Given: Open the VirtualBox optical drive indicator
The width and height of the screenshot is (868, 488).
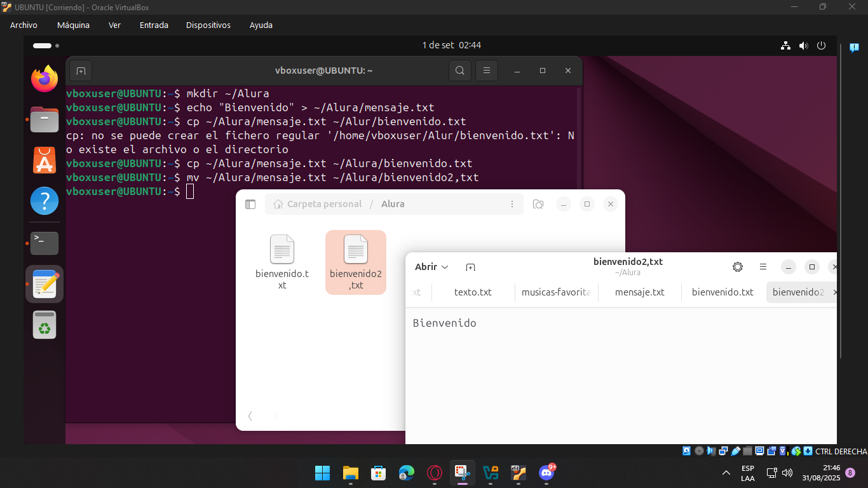Looking at the screenshot, I should click(699, 451).
